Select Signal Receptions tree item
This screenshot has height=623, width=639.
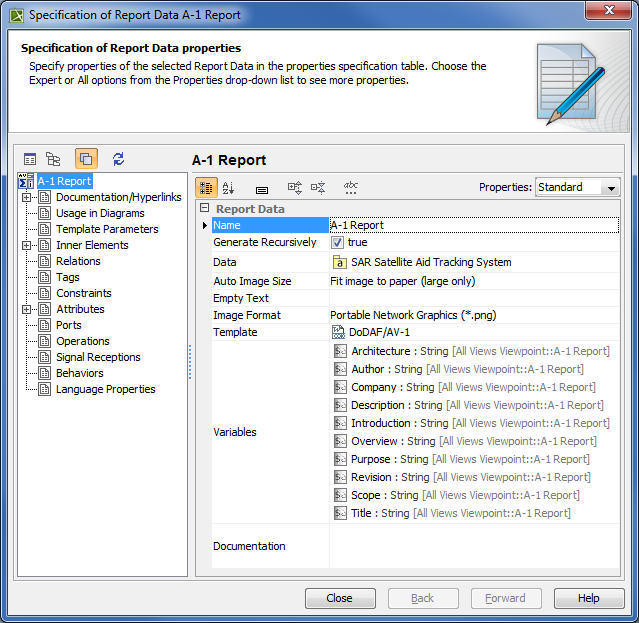pyautogui.click(x=98, y=357)
